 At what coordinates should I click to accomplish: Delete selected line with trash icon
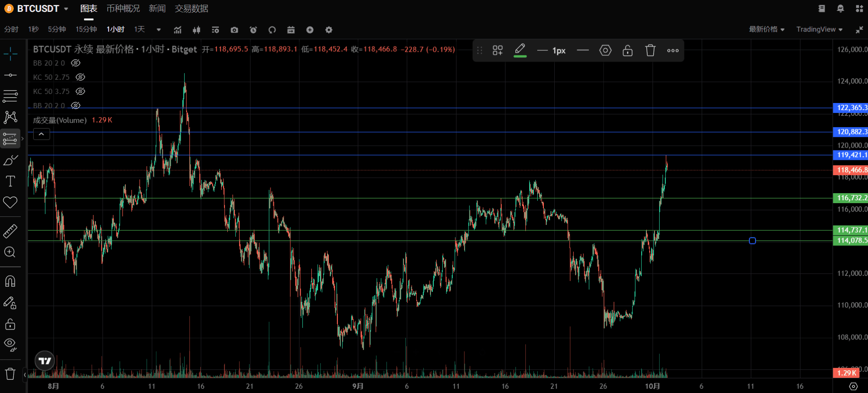650,50
